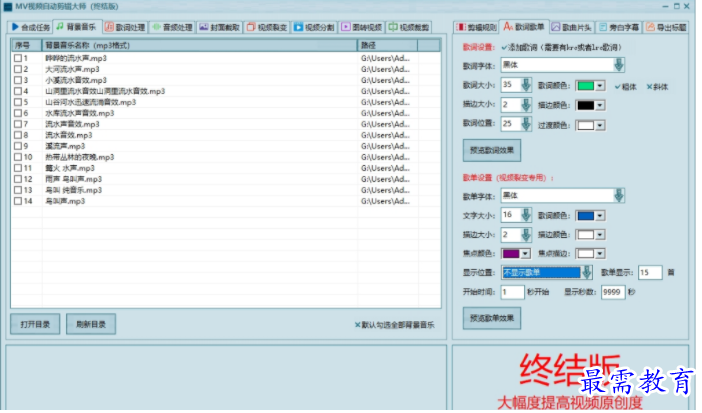702x413 pixels.
Task: Open the 描边大小 dropdown in lyric settings
Action: [x=526, y=104]
